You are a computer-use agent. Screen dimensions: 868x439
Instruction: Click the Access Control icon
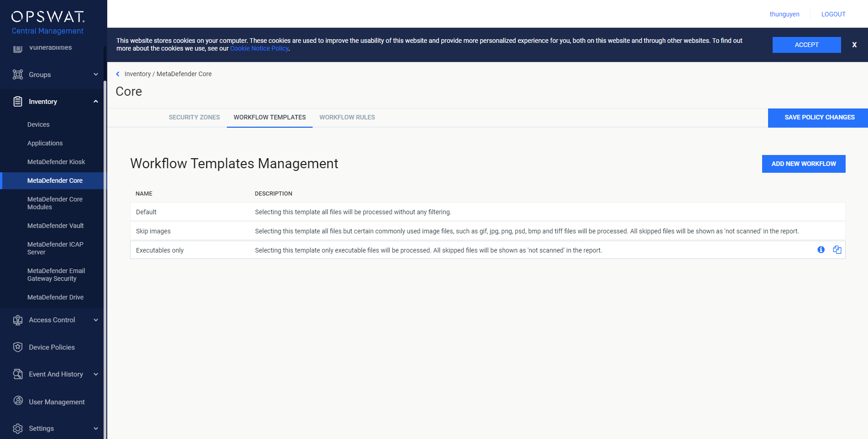[x=18, y=320]
